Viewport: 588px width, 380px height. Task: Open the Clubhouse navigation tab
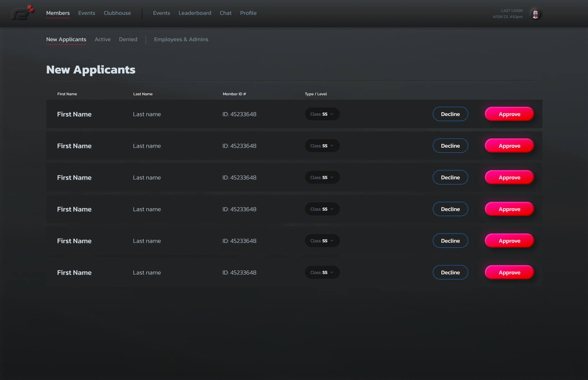pyautogui.click(x=117, y=13)
